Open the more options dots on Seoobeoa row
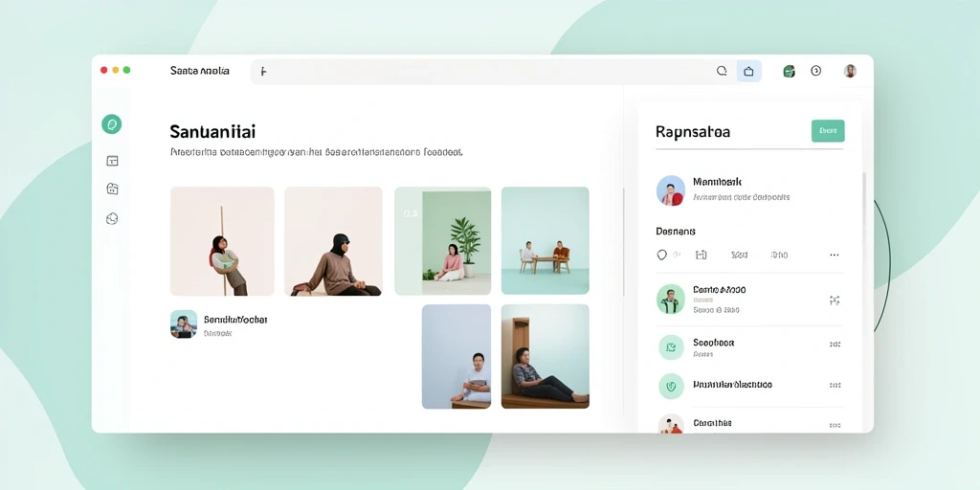Screen dimensions: 980x490 (x=835, y=344)
